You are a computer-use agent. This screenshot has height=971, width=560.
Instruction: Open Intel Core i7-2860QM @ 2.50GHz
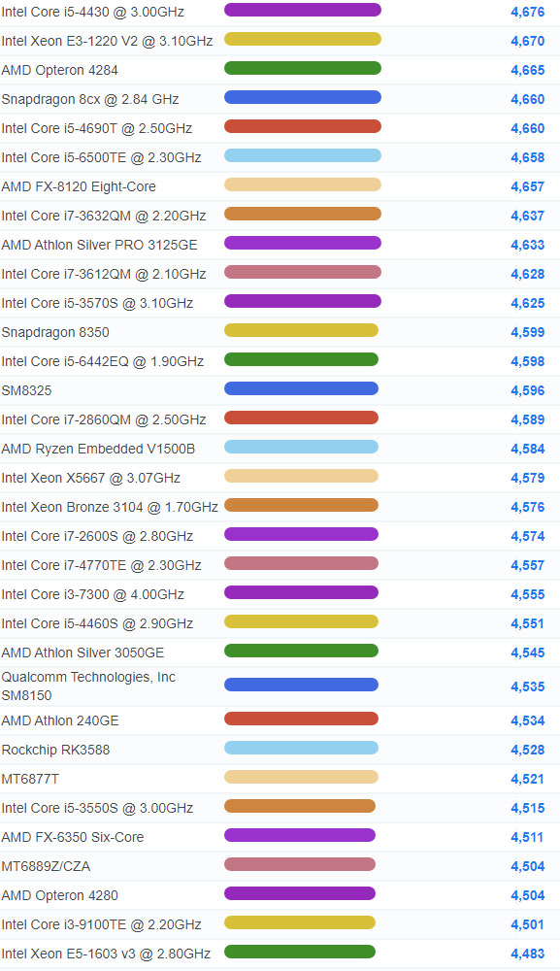click(103, 419)
